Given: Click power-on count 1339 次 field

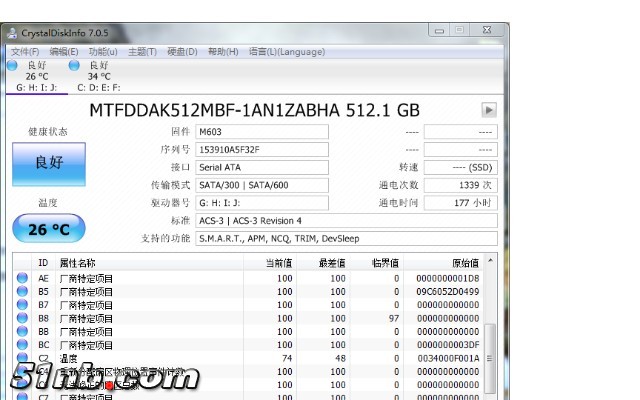Looking at the screenshot, I should tap(460, 185).
